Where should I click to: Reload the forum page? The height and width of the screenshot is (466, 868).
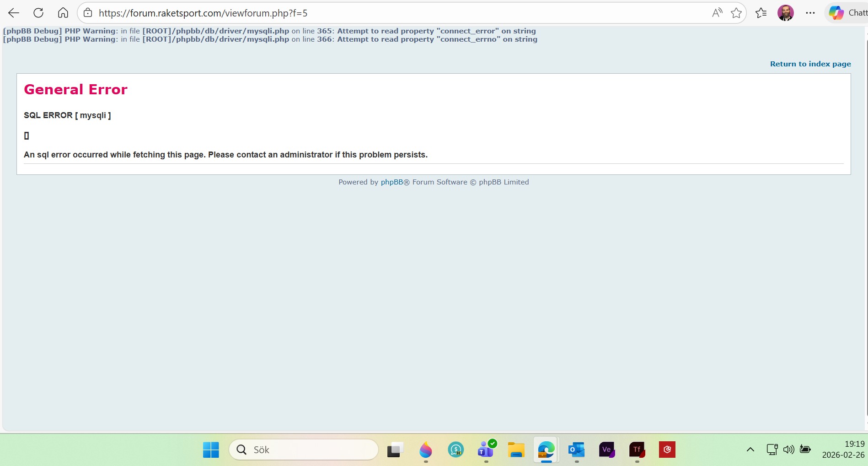pyautogui.click(x=38, y=13)
